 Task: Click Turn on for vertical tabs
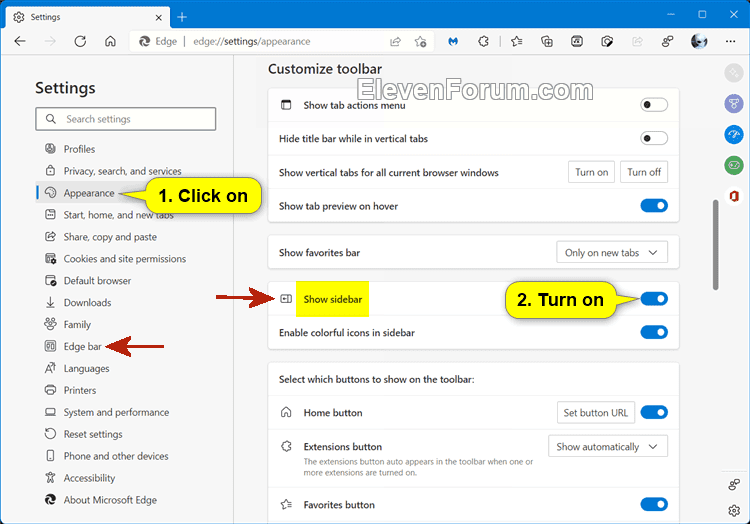coord(592,172)
